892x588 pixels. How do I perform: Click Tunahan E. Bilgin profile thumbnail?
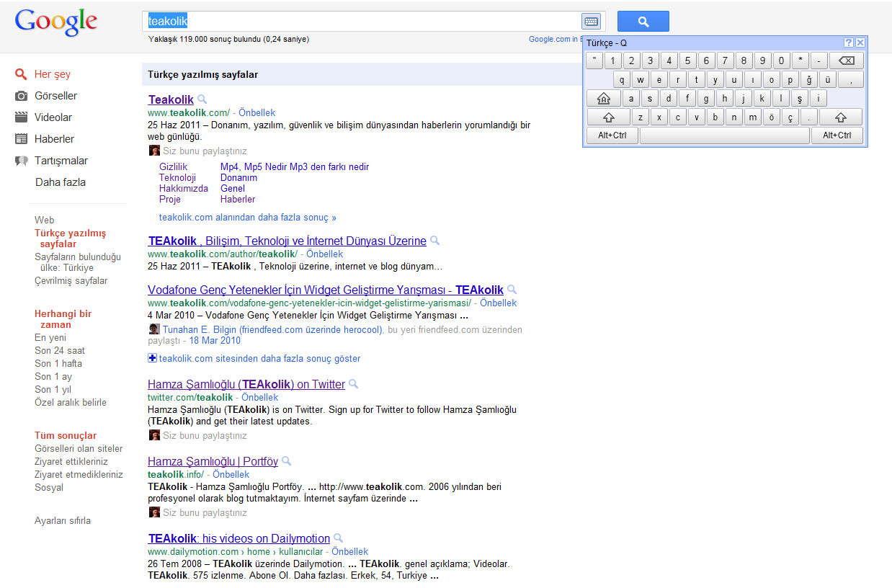click(154, 329)
